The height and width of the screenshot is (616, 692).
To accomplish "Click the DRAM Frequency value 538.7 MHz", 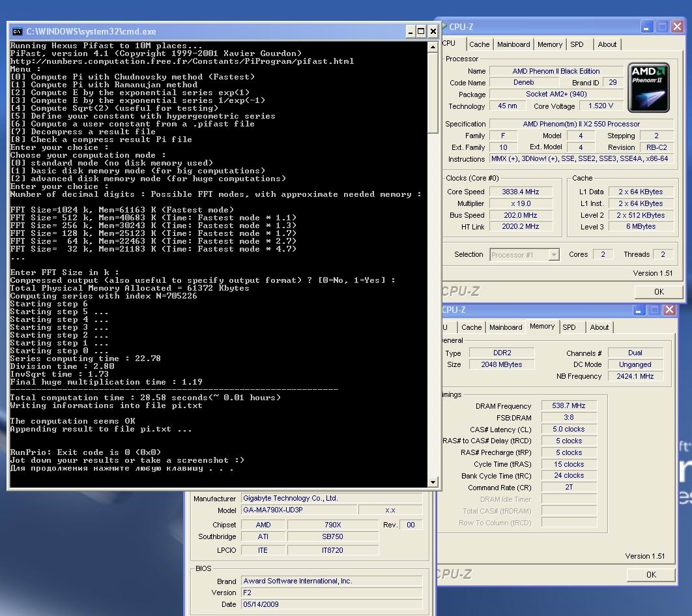I will point(569,405).
